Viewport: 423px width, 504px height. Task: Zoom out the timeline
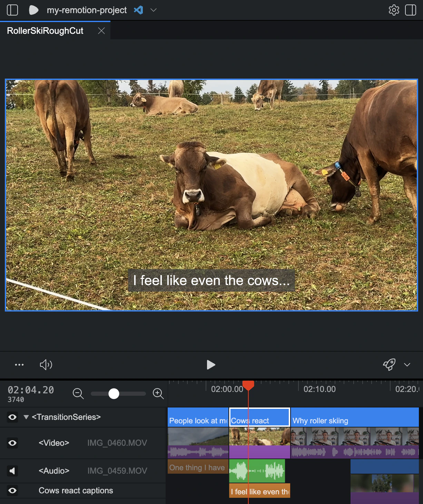(78, 393)
